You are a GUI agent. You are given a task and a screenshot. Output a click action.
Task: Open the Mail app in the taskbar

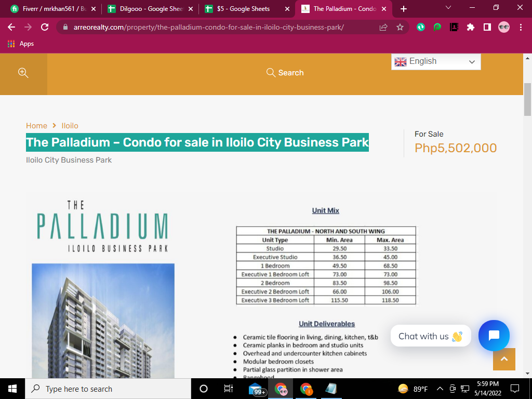(257, 389)
